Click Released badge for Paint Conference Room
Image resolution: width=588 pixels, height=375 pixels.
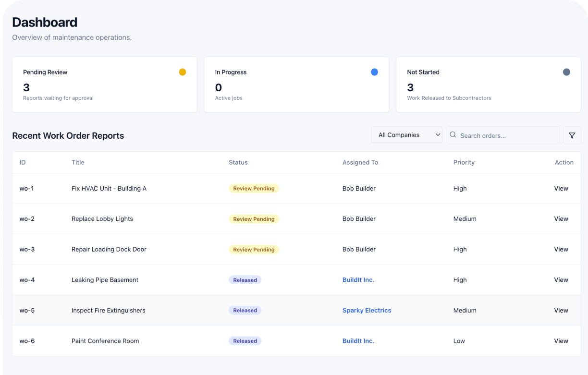pos(245,341)
